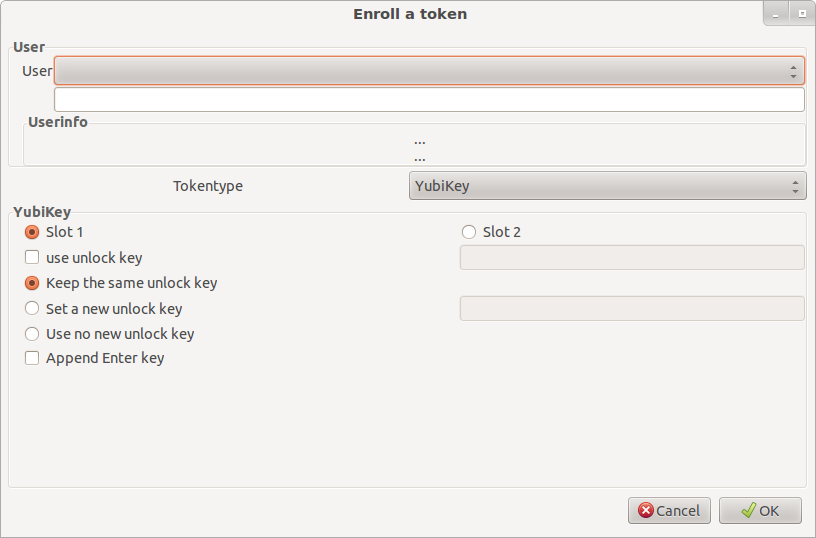The width and height of the screenshot is (816, 538).
Task: Open the Tokentype YubiKey dropdown
Action: coord(607,186)
